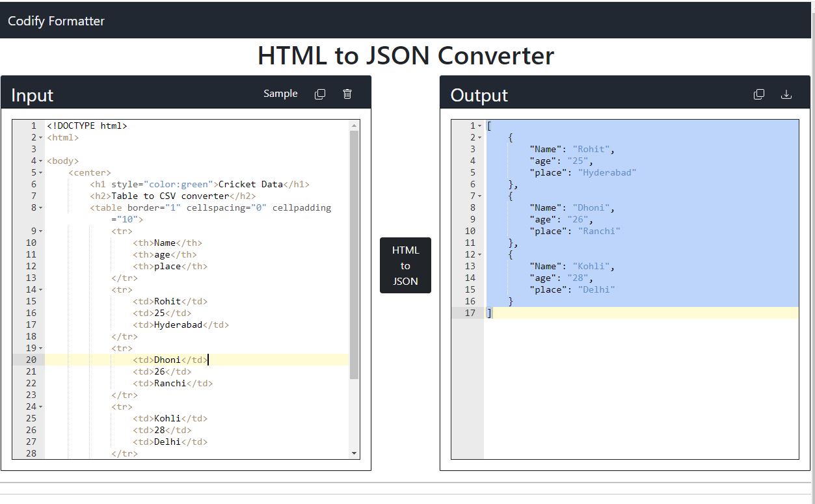Screen dimensions: 815x504
Task: Download the JSON output file
Action: pos(786,94)
